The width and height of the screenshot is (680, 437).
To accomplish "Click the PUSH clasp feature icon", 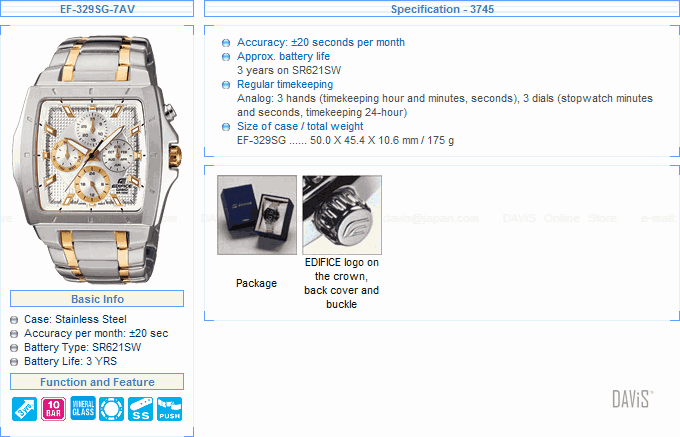I will pos(170,409).
